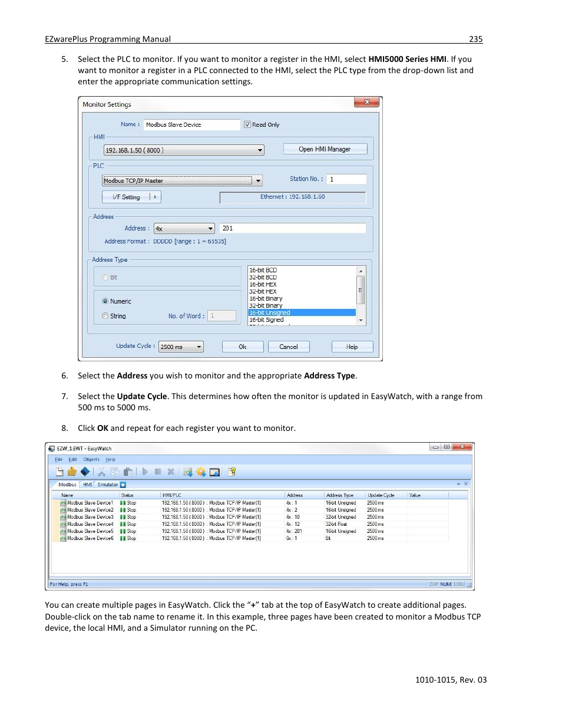Click the New file icon in EasyWatch toolbar

pos(59,472)
